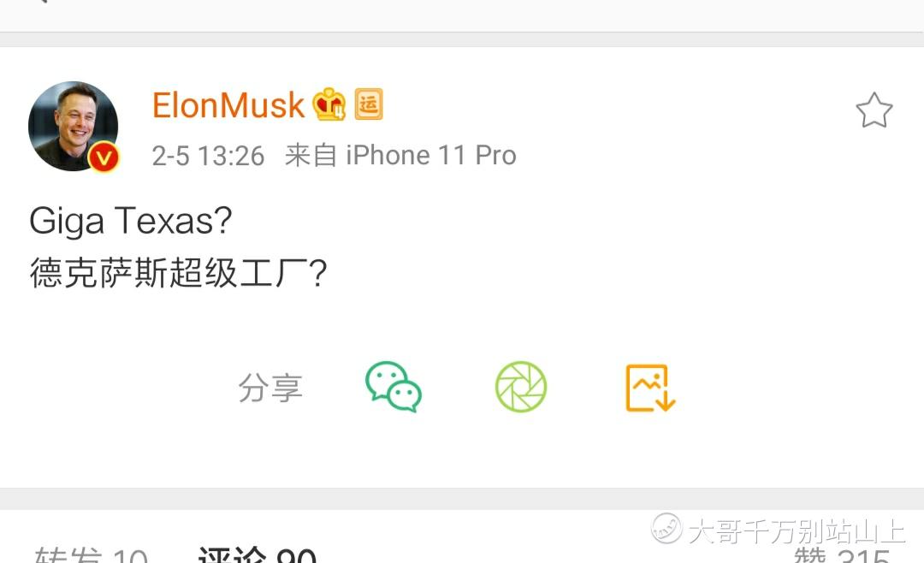Tap the red verified V badge
The image size is (924, 563).
(x=104, y=157)
